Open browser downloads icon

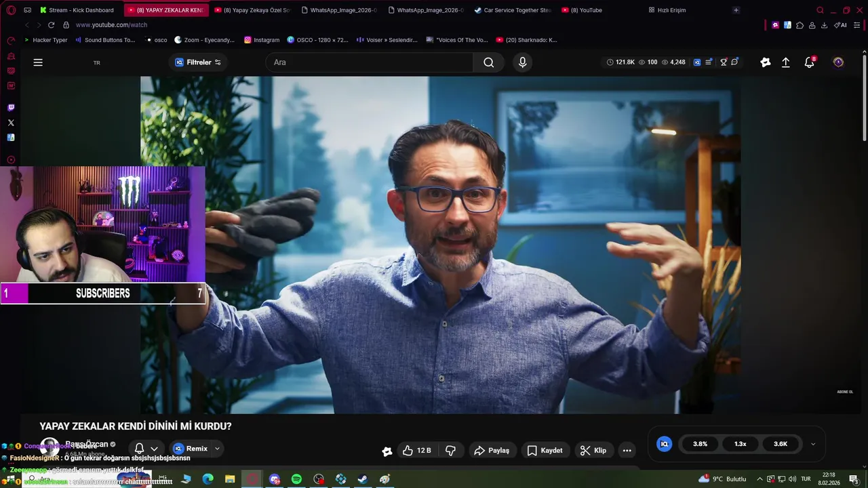click(x=824, y=25)
